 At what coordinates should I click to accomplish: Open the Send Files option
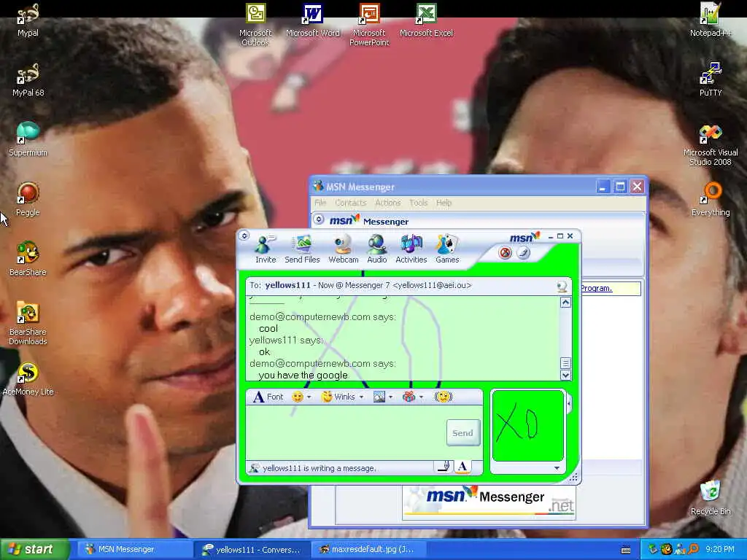coord(302,249)
